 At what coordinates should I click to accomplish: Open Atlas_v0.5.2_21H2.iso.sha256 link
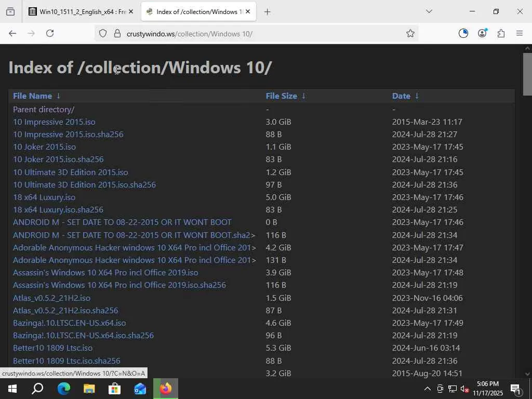tap(65, 311)
